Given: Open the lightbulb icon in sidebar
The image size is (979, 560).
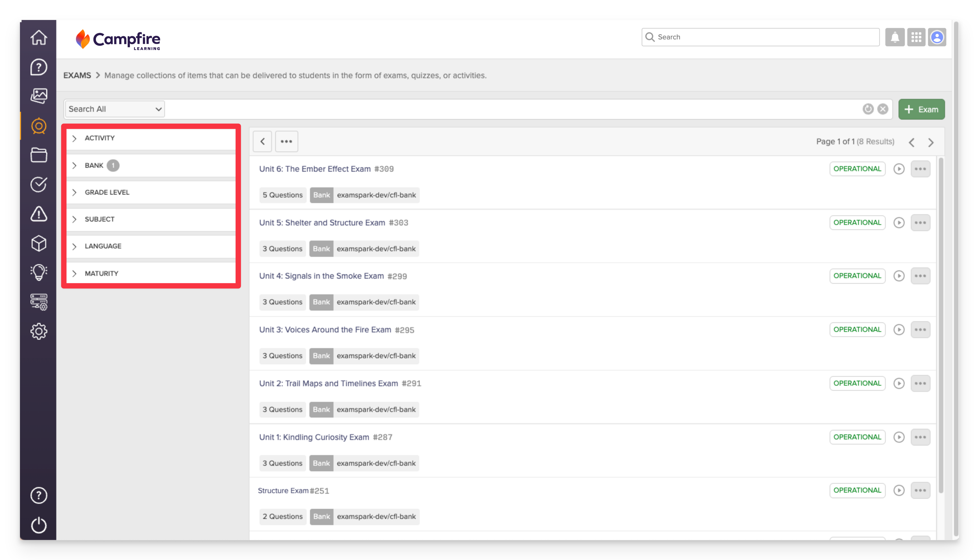Looking at the screenshot, I should [x=39, y=272].
